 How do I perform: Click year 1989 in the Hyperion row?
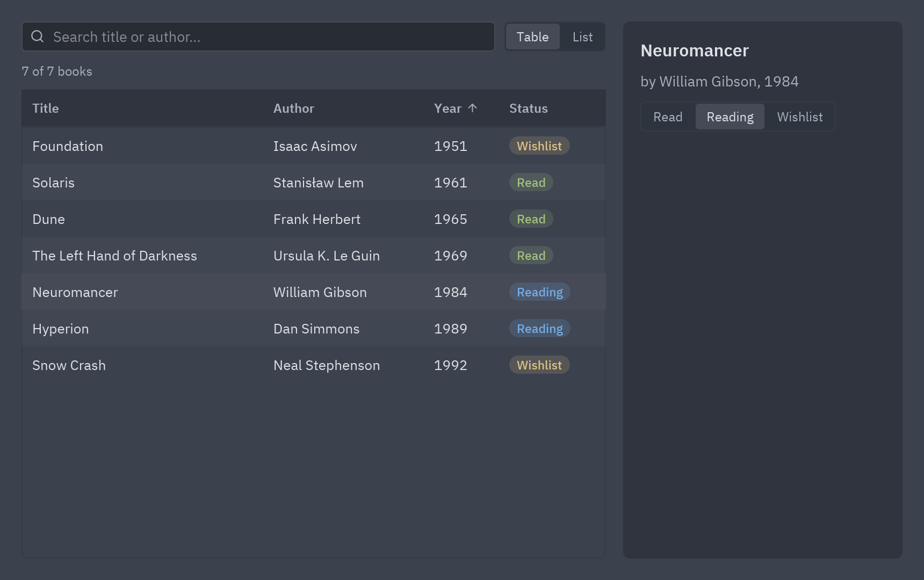tap(451, 329)
